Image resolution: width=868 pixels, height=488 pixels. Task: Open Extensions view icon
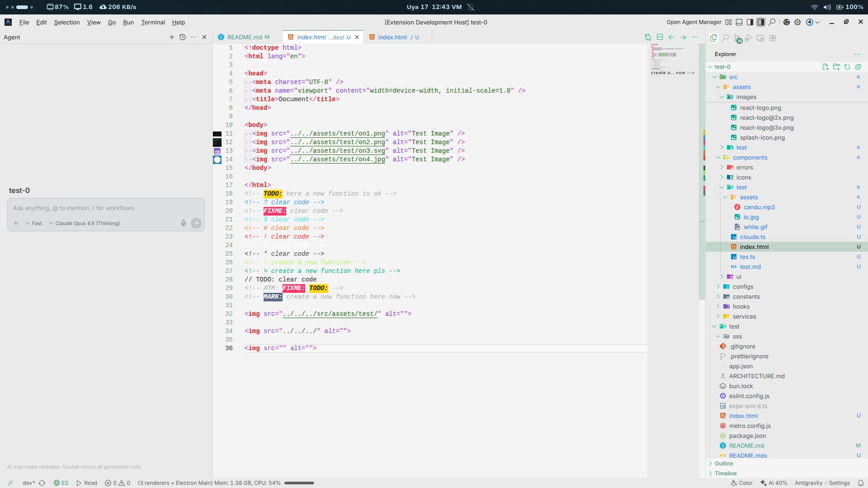point(773,38)
